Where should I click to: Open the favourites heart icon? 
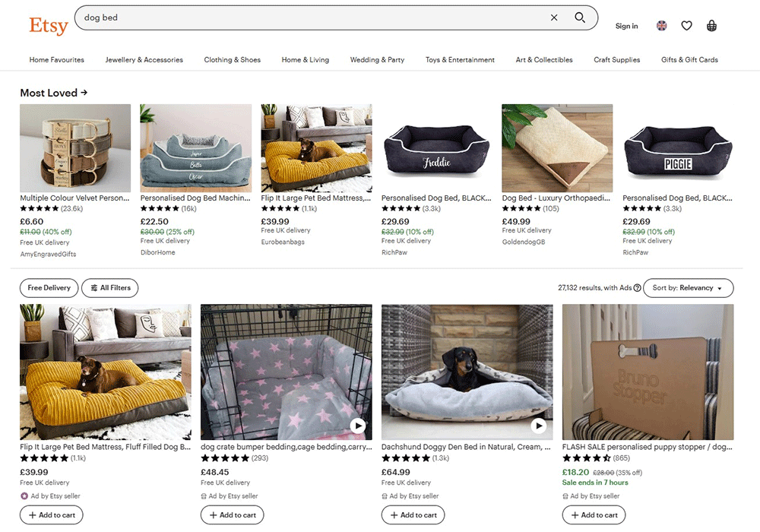pyautogui.click(x=686, y=26)
